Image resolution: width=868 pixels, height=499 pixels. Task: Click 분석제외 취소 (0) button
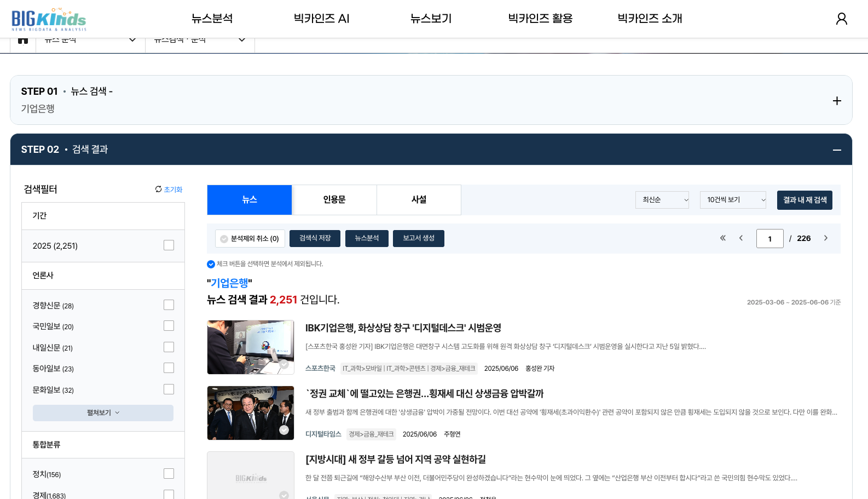[250, 239]
